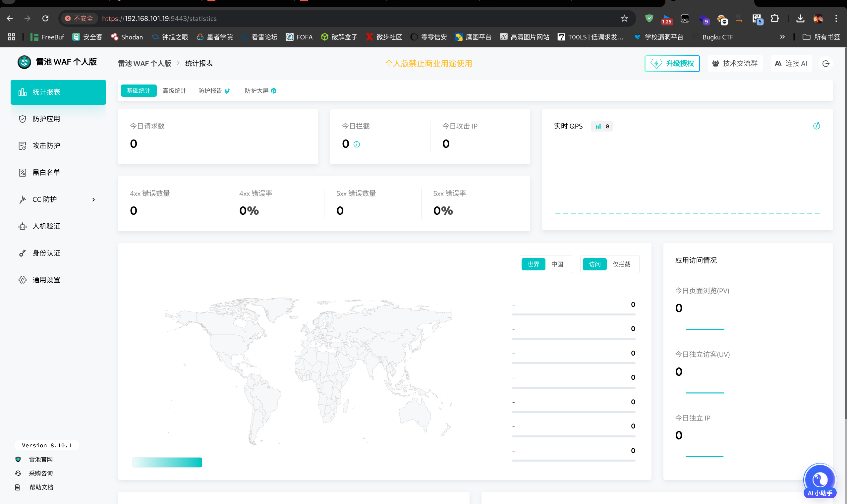Click the 雷池 WAF logo icon
This screenshot has height=504, width=847.
click(x=24, y=62)
